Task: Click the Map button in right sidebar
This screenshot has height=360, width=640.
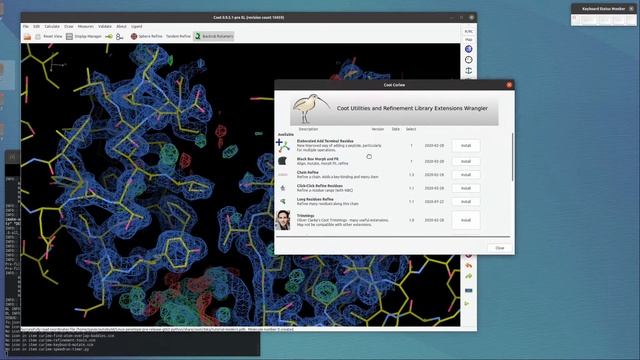Action: (469, 40)
